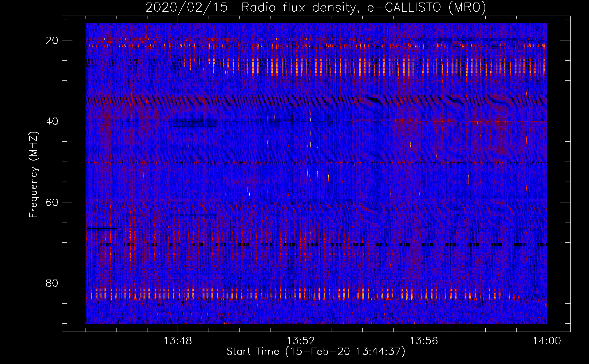The width and height of the screenshot is (589, 364).
Task: Click the 40 MHz frequency tick label
Action: (52, 121)
